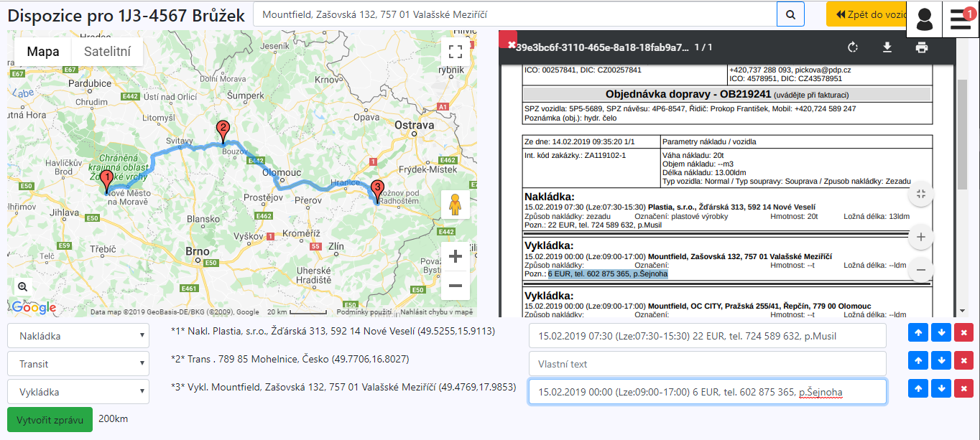Viewport: 980px width, 440px height.
Task: Switch to Mapa map view
Action: [x=43, y=52]
